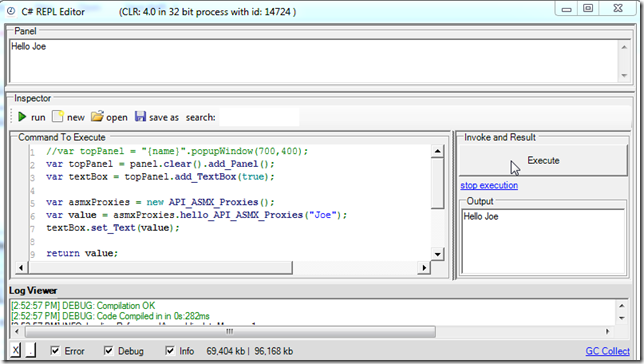The height and width of the screenshot is (364, 644).
Task: Maximize the C# REPL Editor window
Action: tap(588, 9)
